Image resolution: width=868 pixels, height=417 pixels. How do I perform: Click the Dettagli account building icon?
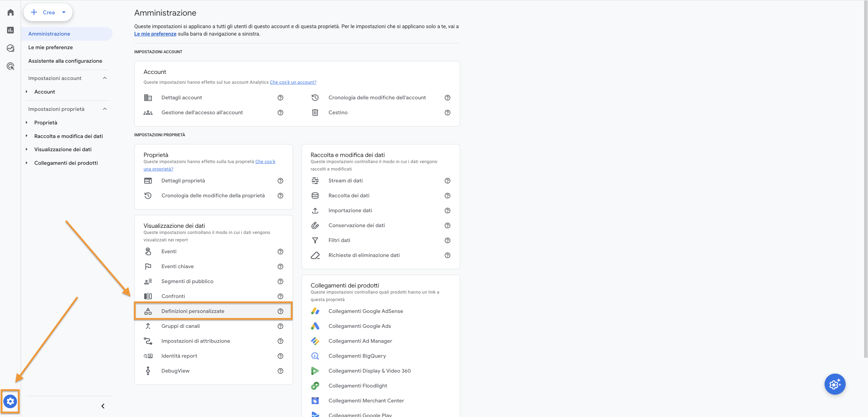(148, 98)
